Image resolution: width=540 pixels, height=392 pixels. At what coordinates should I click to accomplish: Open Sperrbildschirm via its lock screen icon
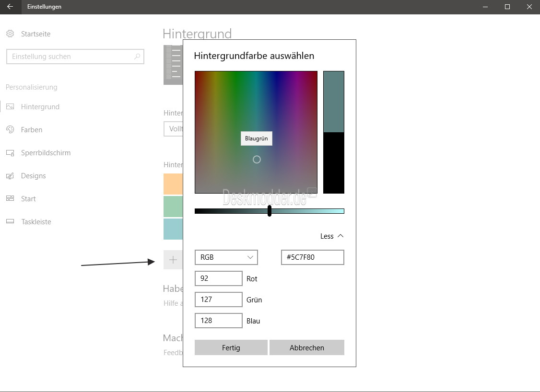click(x=10, y=153)
